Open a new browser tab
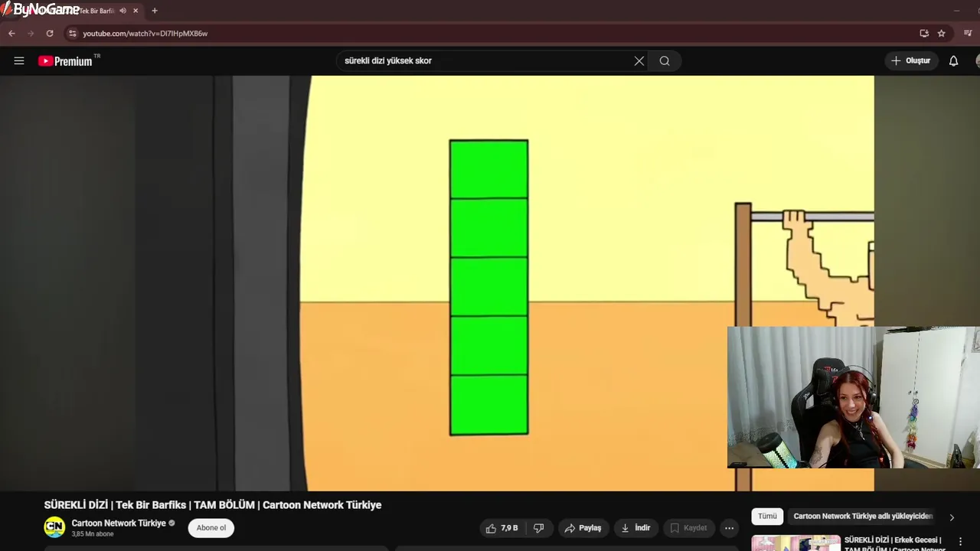Viewport: 980px width, 551px height. (x=155, y=11)
